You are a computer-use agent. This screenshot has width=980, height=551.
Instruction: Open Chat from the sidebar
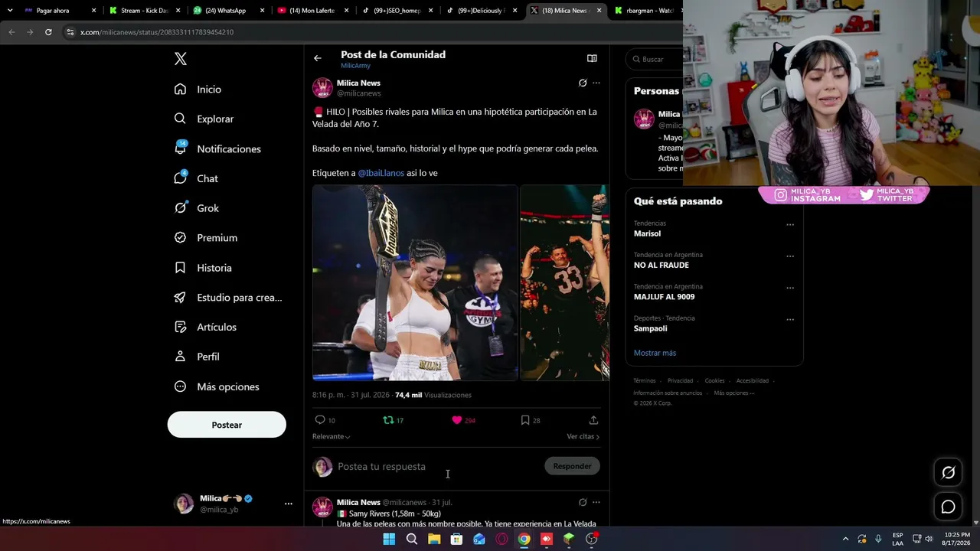pyautogui.click(x=196, y=178)
